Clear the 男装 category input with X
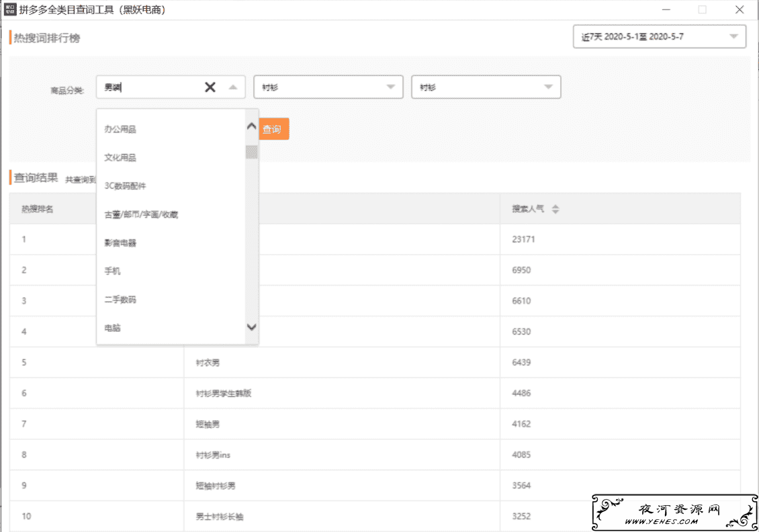Viewport: 759px width, 532px height. pos(210,87)
